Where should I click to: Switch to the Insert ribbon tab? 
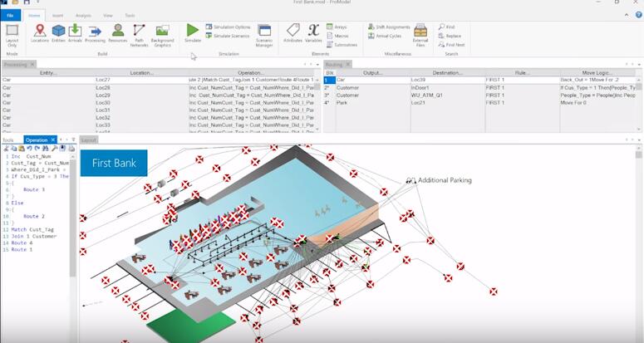coord(58,16)
